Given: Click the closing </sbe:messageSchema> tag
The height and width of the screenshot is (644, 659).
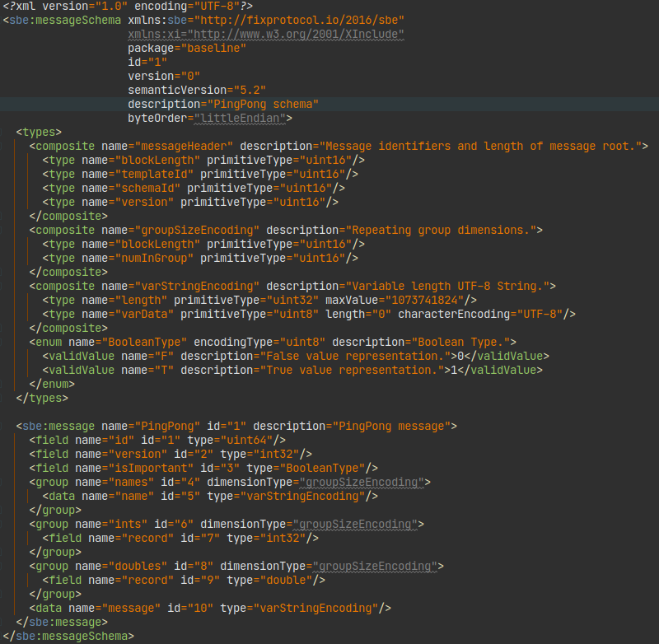Looking at the screenshot, I should point(68,637).
